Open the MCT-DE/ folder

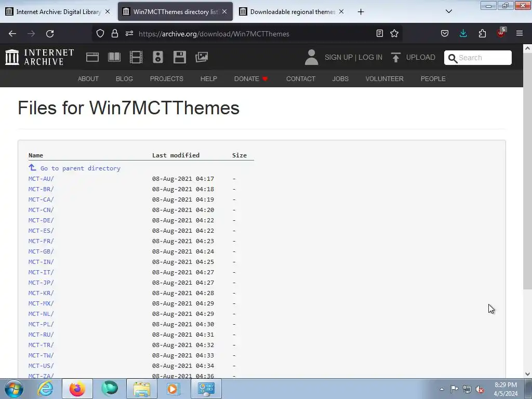click(x=41, y=220)
